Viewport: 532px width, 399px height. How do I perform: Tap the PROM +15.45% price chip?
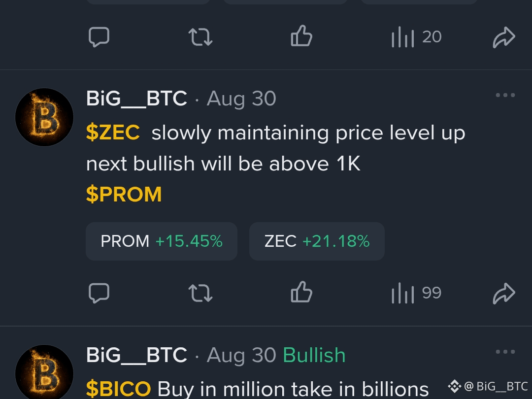(162, 241)
